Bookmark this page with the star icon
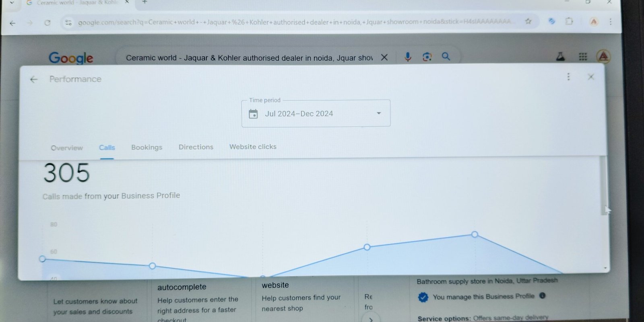Image resolution: width=644 pixels, height=322 pixels. pos(528,21)
